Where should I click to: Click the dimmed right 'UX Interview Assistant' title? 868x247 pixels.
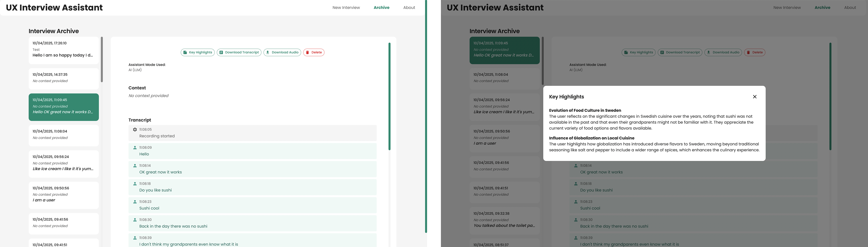coord(495,7)
